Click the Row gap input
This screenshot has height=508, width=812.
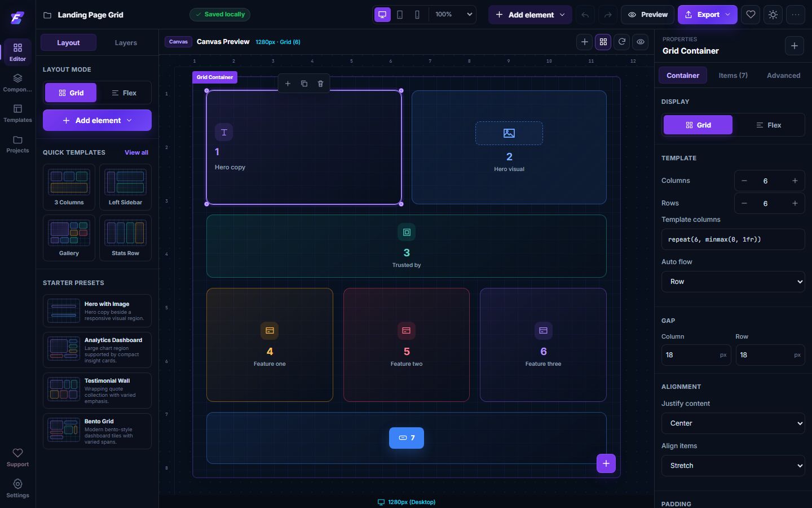point(770,355)
